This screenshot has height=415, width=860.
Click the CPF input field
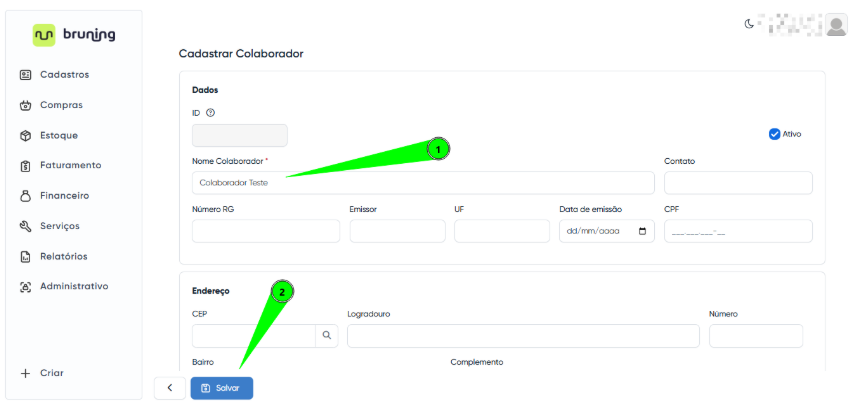[737, 231]
